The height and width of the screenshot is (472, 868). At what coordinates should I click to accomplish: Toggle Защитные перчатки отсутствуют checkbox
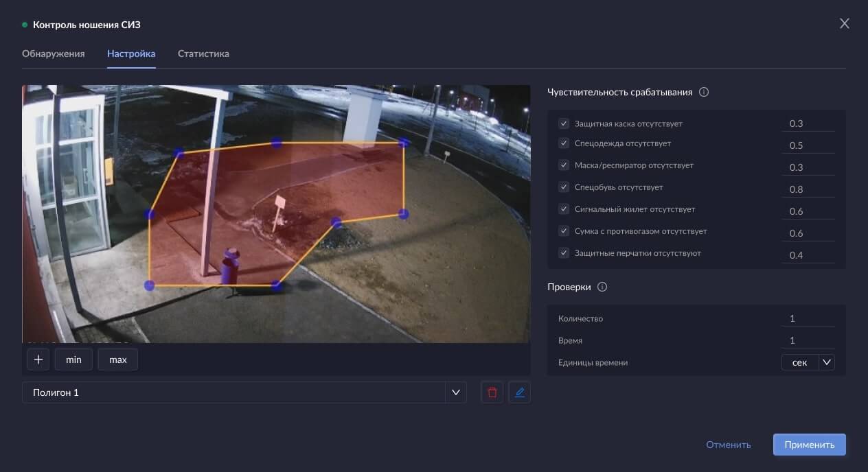(564, 253)
